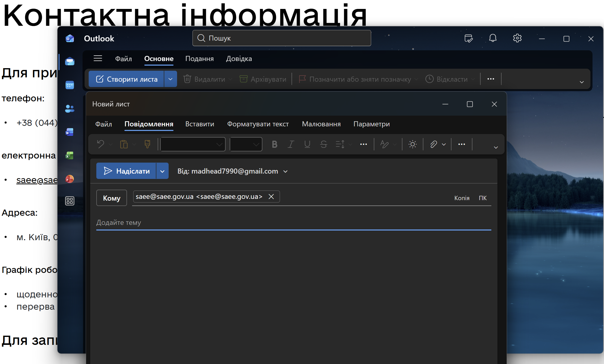Open the From account dropdown
Image resolution: width=604 pixels, height=364 pixels.
pos(285,172)
